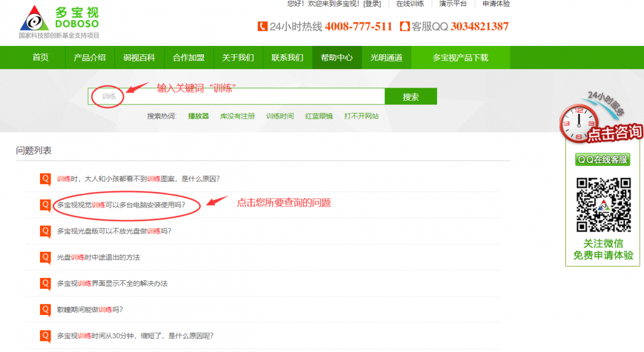Viewport: 644px width, 352px height.
Task: Click the QQ在线客服 button
Action: point(602,159)
